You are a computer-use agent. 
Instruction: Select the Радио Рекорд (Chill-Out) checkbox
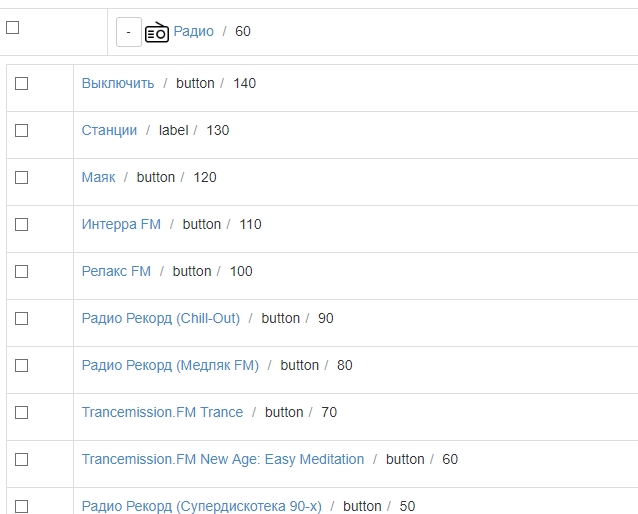pyautogui.click(x=21, y=318)
